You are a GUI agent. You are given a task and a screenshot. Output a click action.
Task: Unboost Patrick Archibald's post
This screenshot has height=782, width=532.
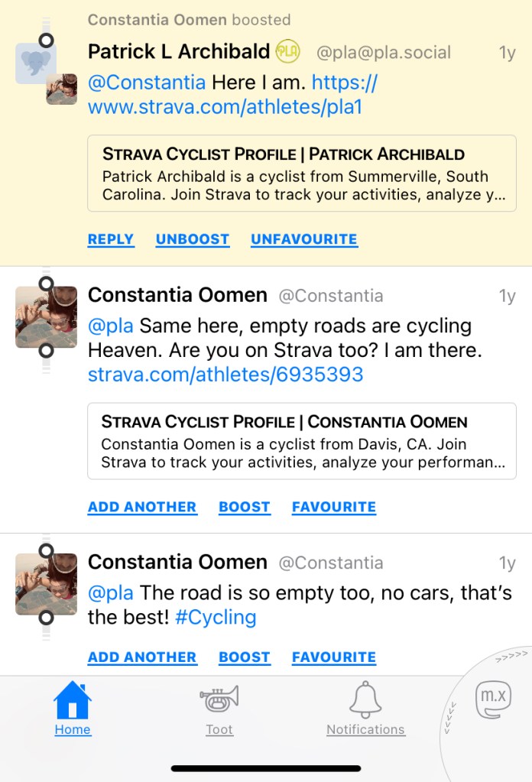point(192,239)
